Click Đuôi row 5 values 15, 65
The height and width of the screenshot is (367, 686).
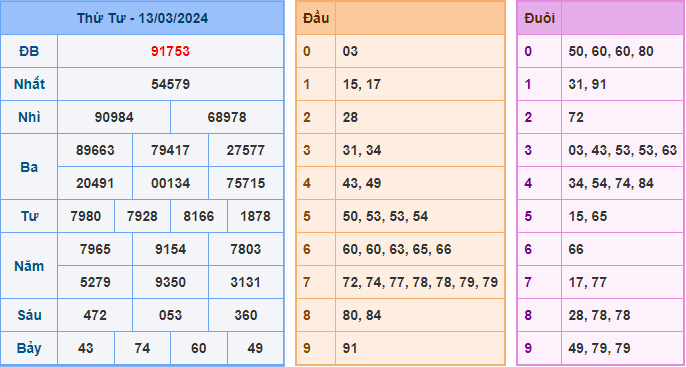tap(588, 216)
